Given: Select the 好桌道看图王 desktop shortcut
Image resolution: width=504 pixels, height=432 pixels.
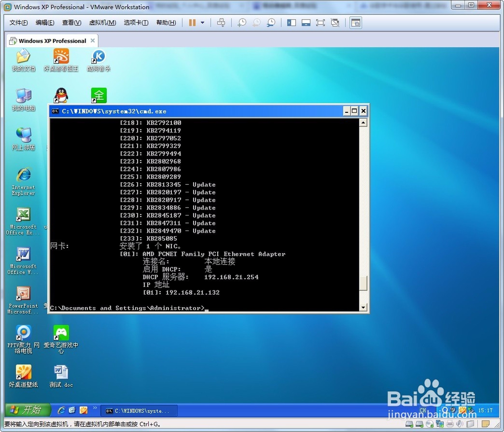Looking at the screenshot, I should pos(61,60).
